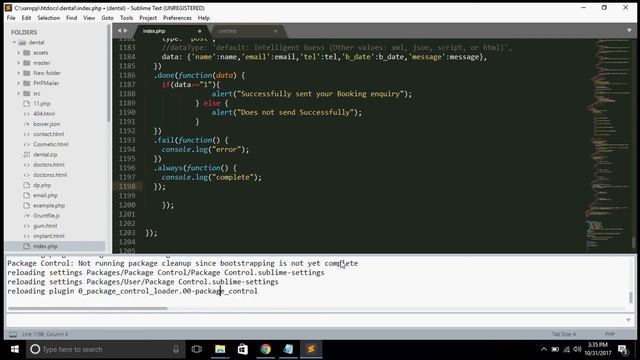Open Cosmetic.html file
This screenshot has width=640, height=360.
pyautogui.click(x=51, y=144)
